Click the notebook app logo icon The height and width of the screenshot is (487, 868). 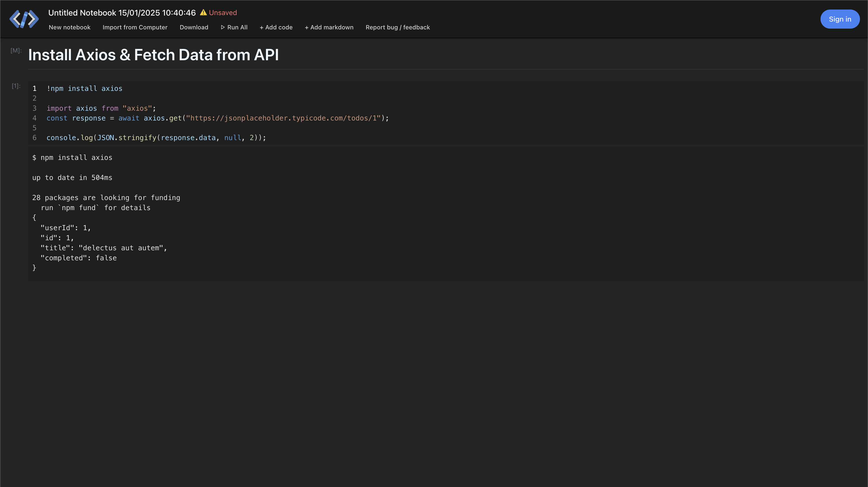(24, 19)
